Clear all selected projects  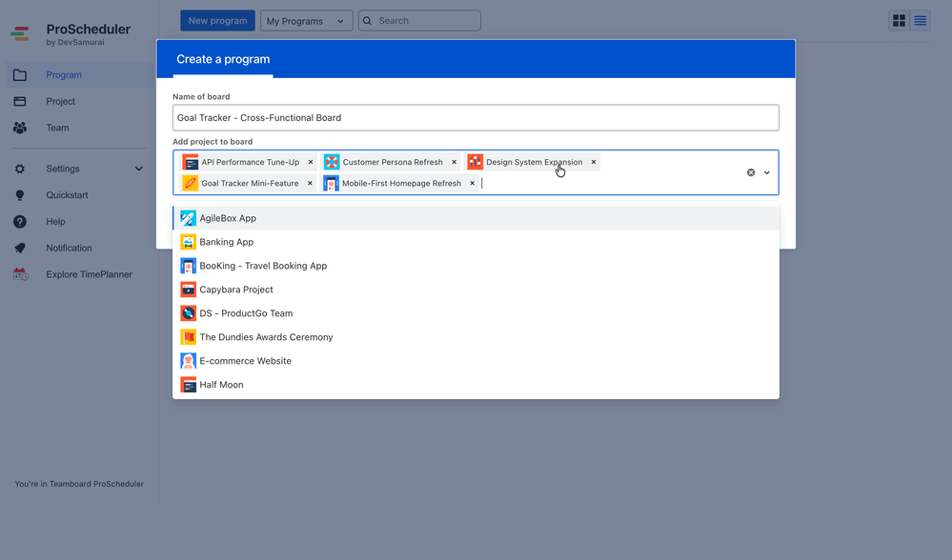(x=751, y=173)
